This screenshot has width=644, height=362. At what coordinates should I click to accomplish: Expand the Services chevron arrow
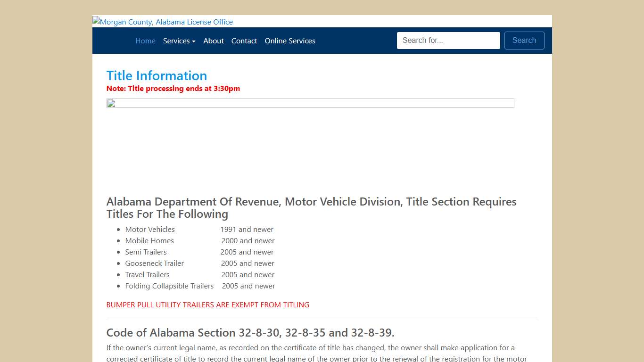(194, 41)
